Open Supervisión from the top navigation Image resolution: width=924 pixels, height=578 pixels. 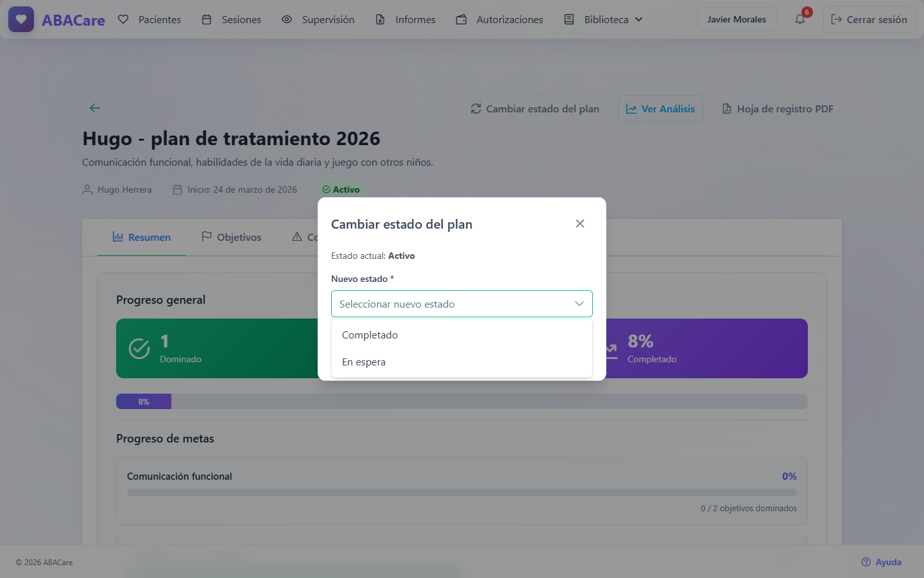(x=318, y=19)
